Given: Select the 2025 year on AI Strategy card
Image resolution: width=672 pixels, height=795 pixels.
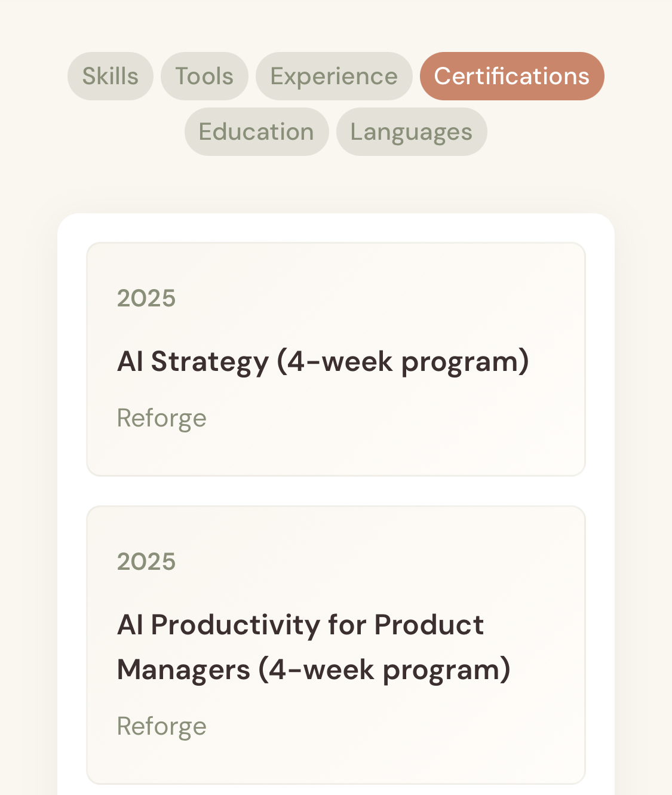Looking at the screenshot, I should click(x=146, y=298).
